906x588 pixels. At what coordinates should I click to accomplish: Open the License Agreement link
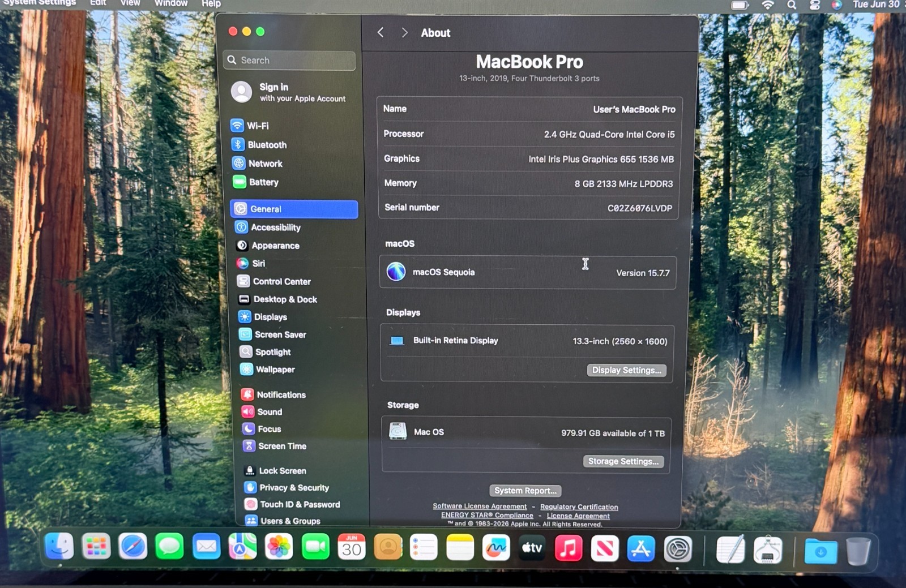click(578, 516)
